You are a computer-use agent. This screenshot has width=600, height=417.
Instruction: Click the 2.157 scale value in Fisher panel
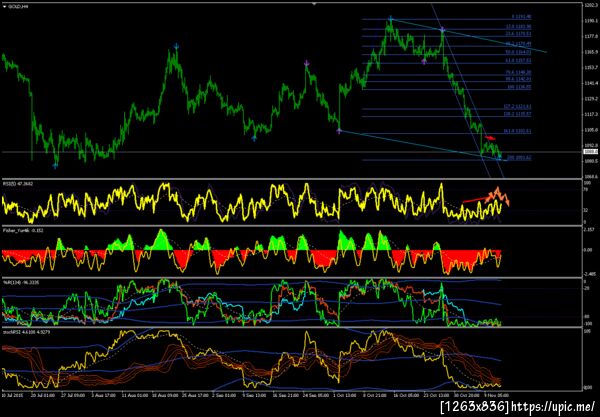click(590, 229)
